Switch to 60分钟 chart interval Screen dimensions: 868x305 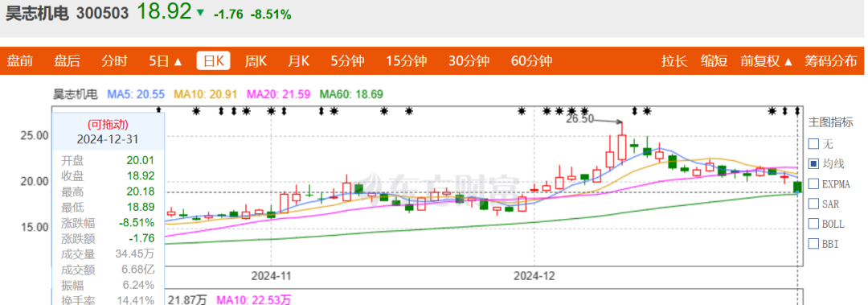pos(531,61)
